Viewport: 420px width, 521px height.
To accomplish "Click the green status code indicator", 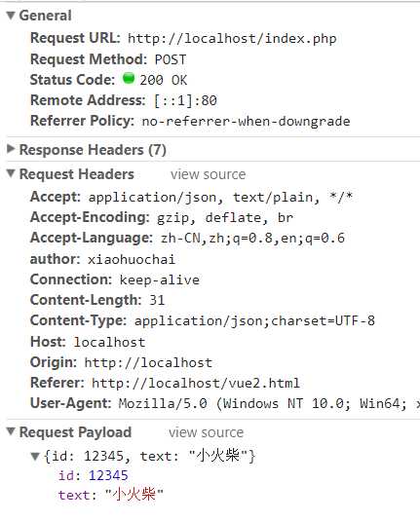I will (x=129, y=79).
